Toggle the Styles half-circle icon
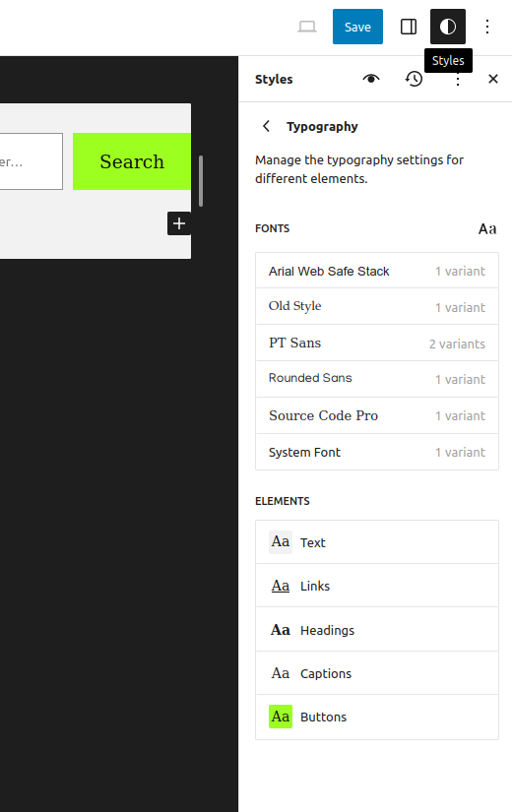512x812 pixels. click(448, 27)
